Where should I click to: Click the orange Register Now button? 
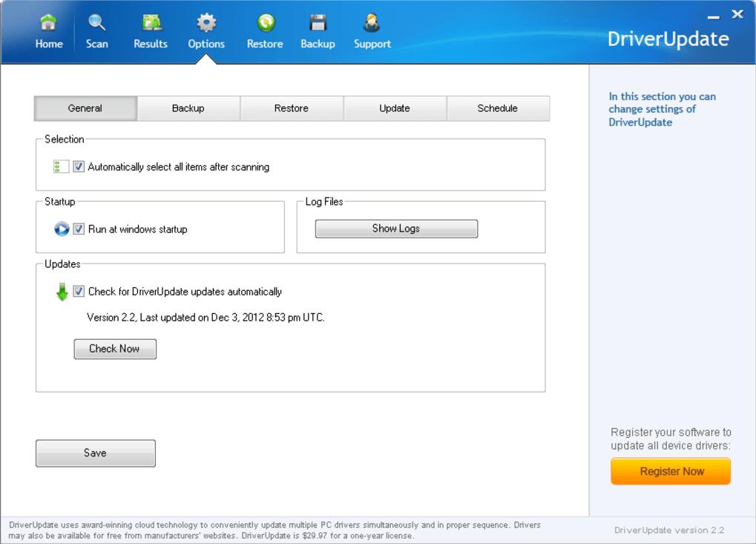(671, 471)
